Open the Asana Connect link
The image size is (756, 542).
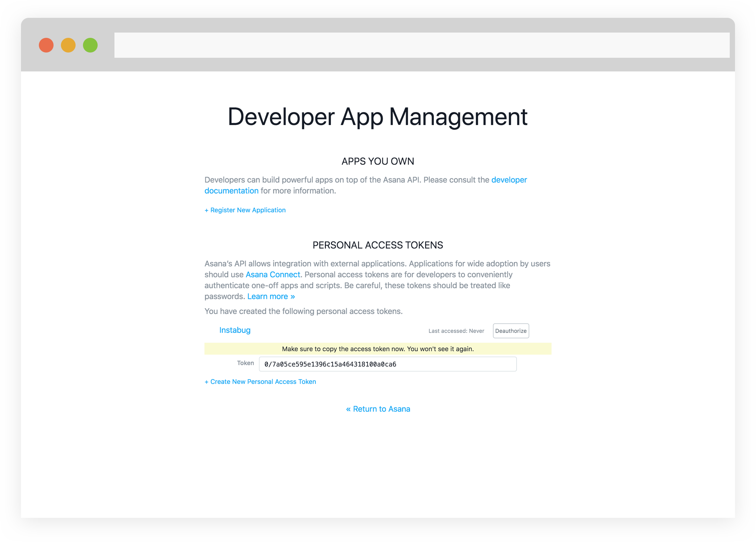click(x=273, y=275)
